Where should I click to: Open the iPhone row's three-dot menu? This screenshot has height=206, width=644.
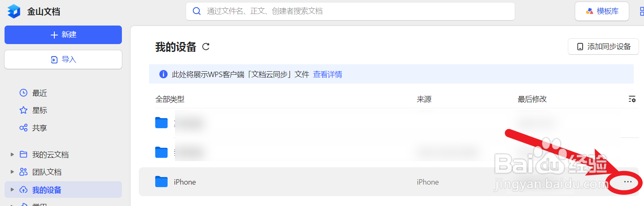pos(628,182)
